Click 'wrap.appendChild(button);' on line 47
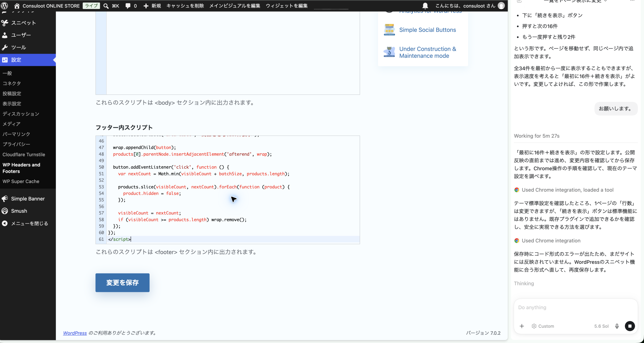Screen dimensions: 644x343 [x=144, y=148]
